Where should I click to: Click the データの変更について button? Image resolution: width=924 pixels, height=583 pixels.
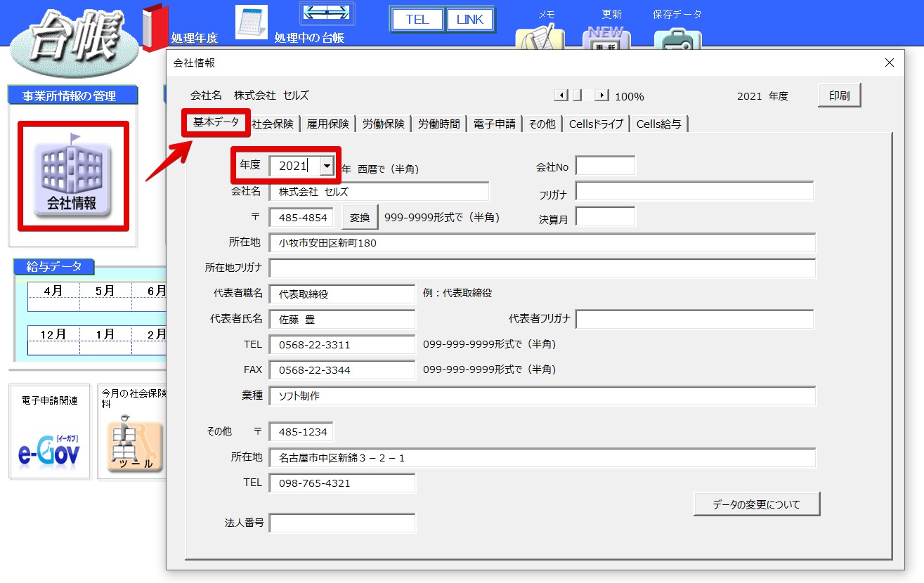757,504
